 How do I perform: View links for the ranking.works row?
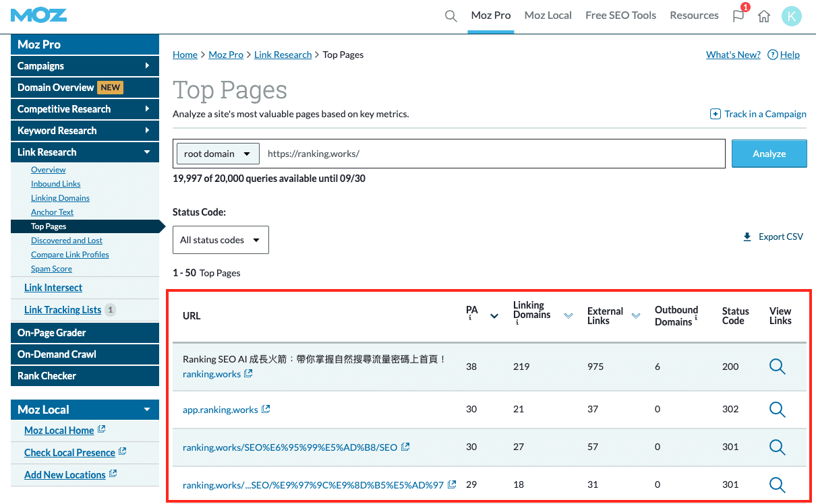click(778, 367)
